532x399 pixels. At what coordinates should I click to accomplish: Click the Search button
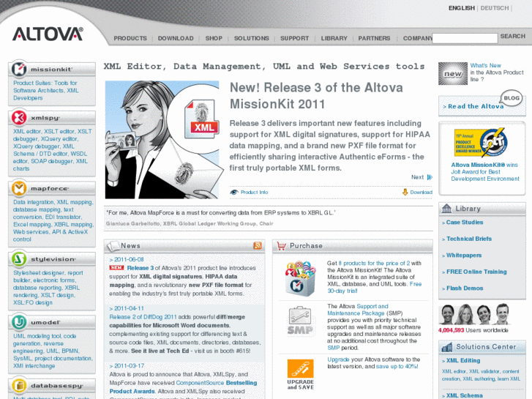pos(513,37)
